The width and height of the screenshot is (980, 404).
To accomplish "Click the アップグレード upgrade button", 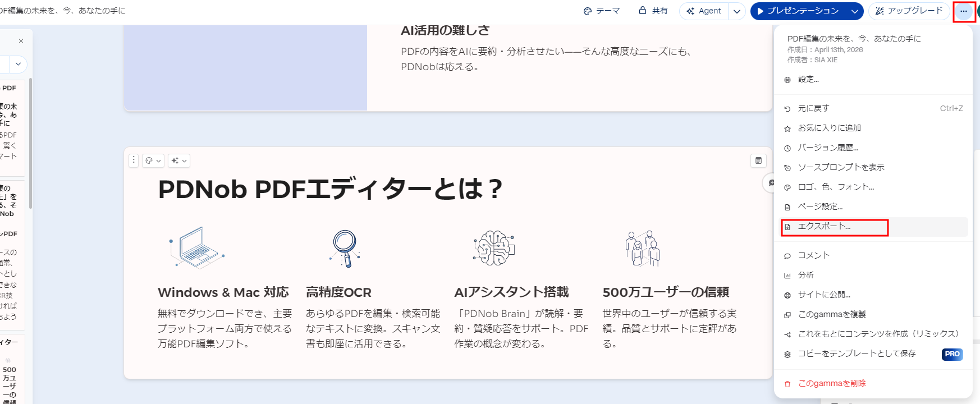I will [x=909, y=11].
